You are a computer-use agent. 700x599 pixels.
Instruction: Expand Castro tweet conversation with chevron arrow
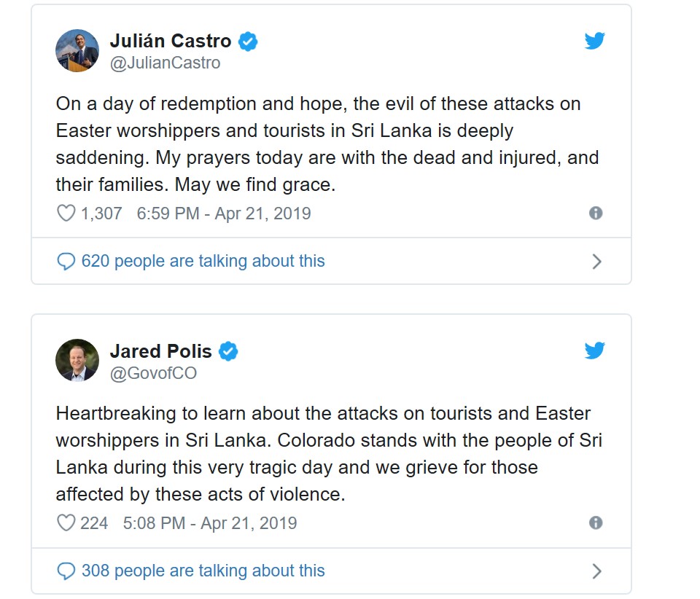click(596, 262)
